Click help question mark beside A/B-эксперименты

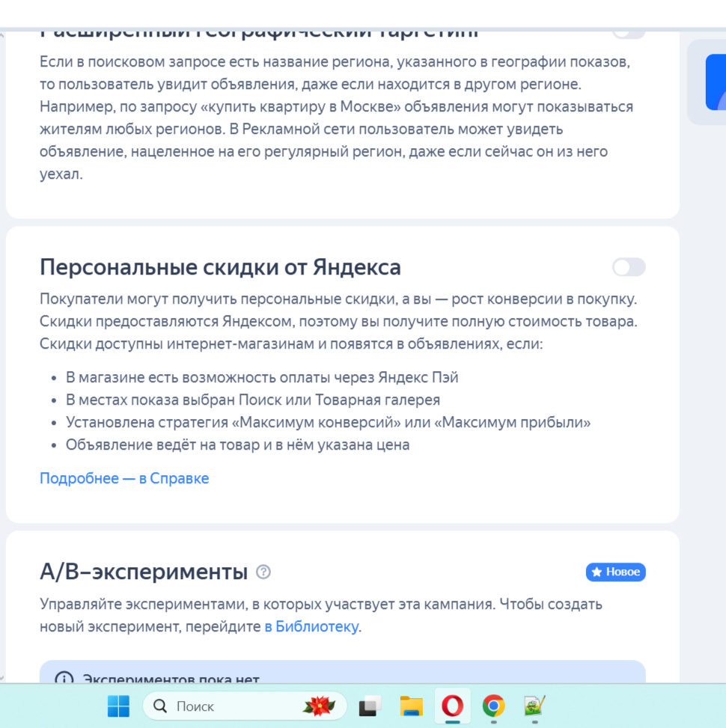pyautogui.click(x=263, y=572)
